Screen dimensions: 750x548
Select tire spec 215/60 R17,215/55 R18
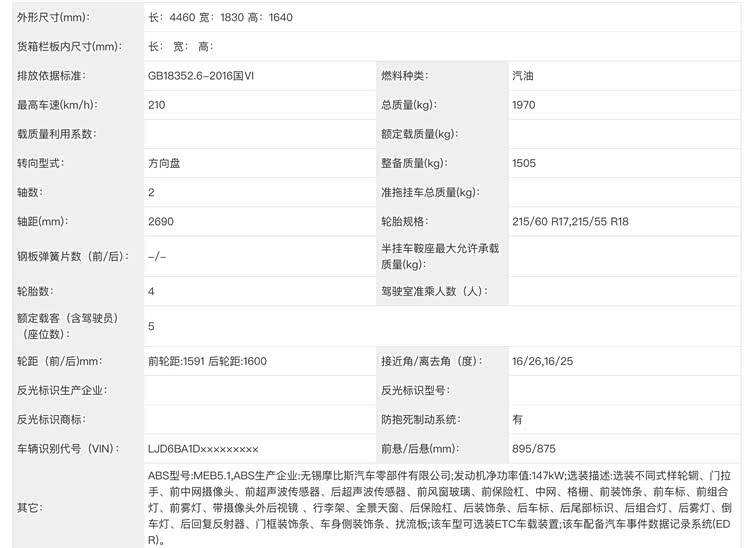click(569, 221)
